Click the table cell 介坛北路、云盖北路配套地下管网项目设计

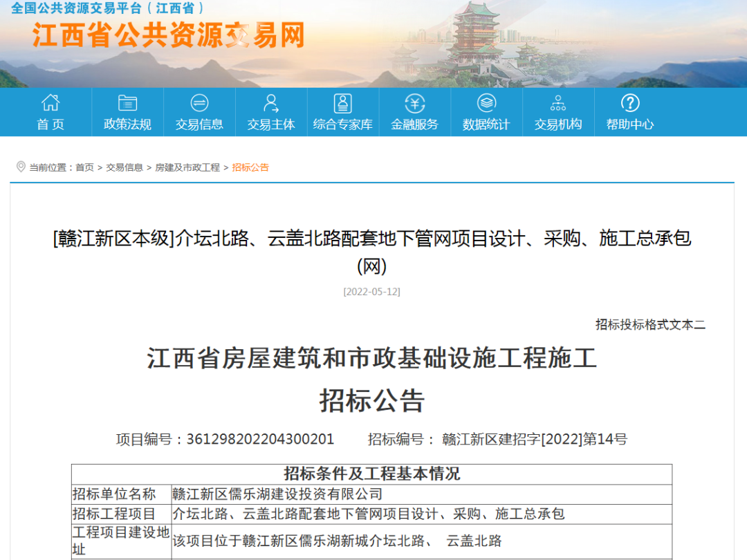422,514
